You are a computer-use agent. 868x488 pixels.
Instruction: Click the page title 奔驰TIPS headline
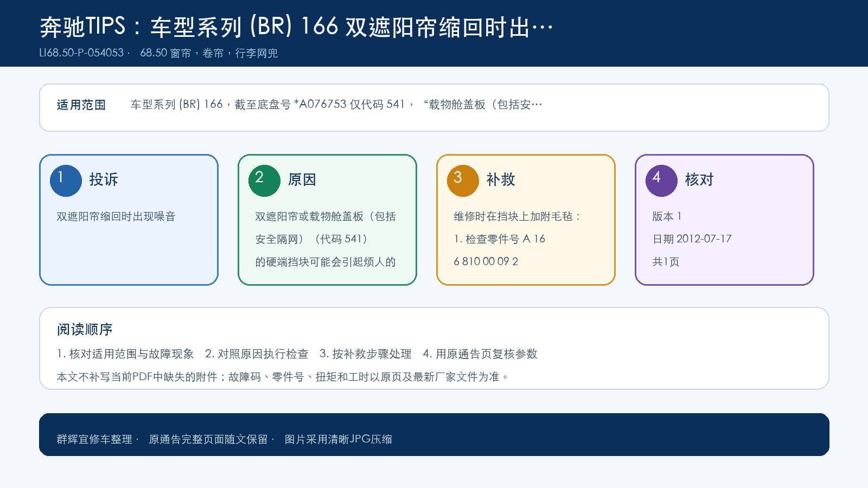(296, 27)
